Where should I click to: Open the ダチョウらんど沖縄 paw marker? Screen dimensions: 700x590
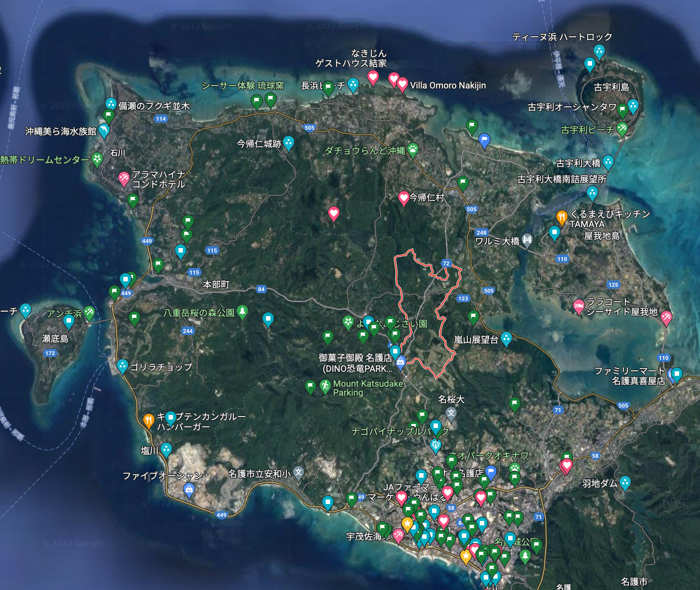[413, 149]
